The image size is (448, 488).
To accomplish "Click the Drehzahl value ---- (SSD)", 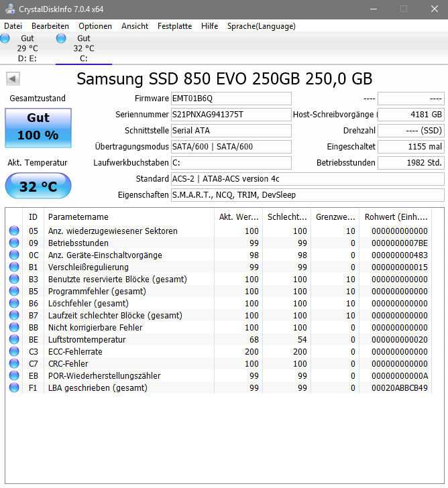I will [x=411, y=131].
